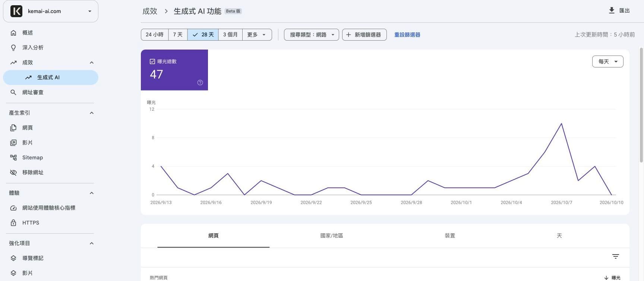This screenshot has height=281, width=644.
Task: Click the 匯出 download icon
Action: tap(612, 10)
